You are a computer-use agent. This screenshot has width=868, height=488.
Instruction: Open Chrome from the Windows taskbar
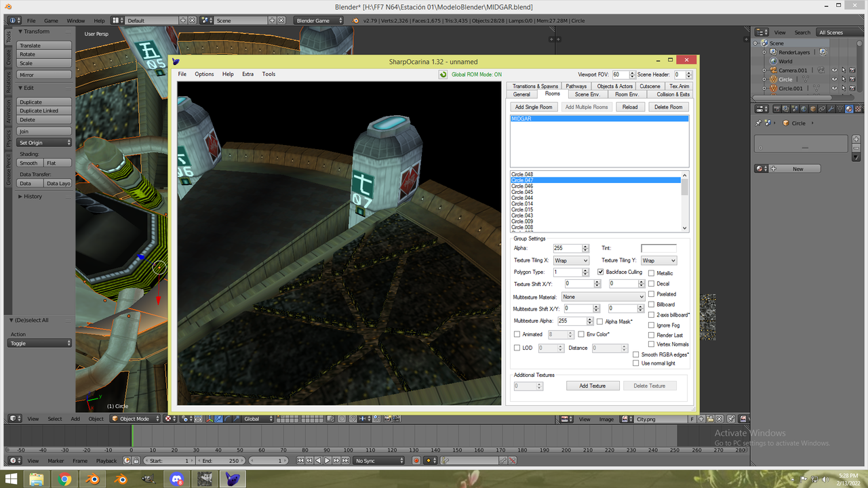pyautogui.click(x=64, y=479)
